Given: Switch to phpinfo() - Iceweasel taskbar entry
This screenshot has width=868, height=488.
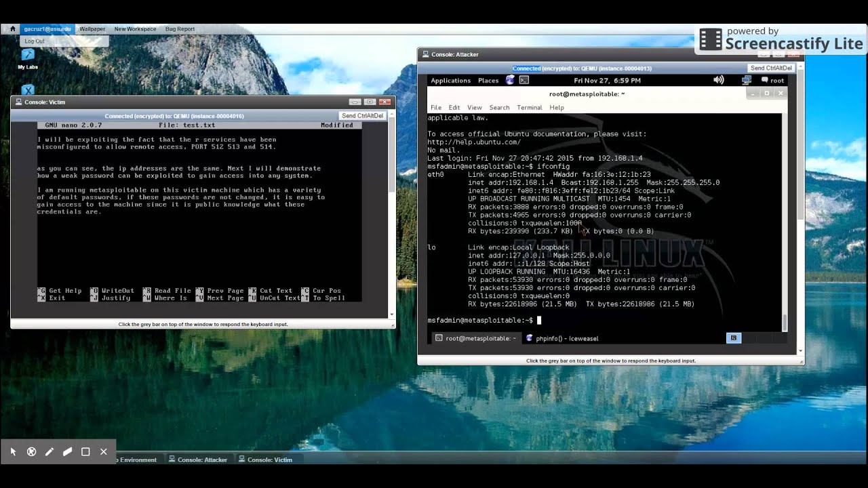Looking at the screenshot, I should (x=563, y=338).
